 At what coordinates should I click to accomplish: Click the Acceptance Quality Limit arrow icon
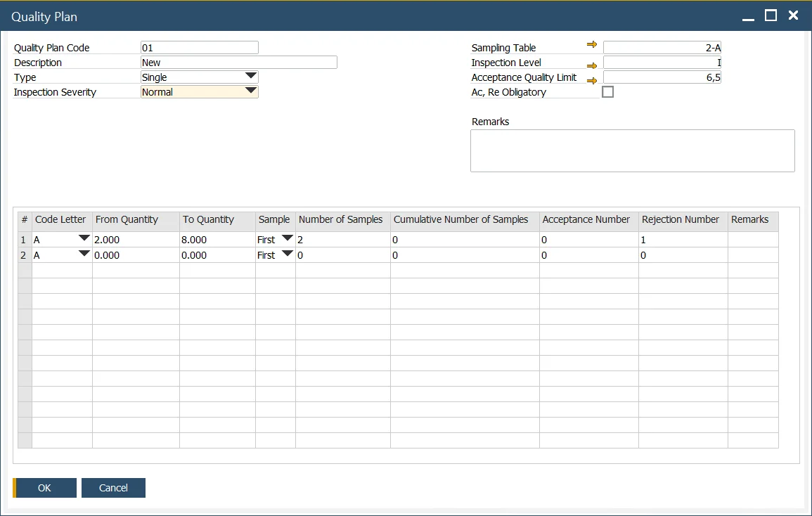click(x=592, y=81)
